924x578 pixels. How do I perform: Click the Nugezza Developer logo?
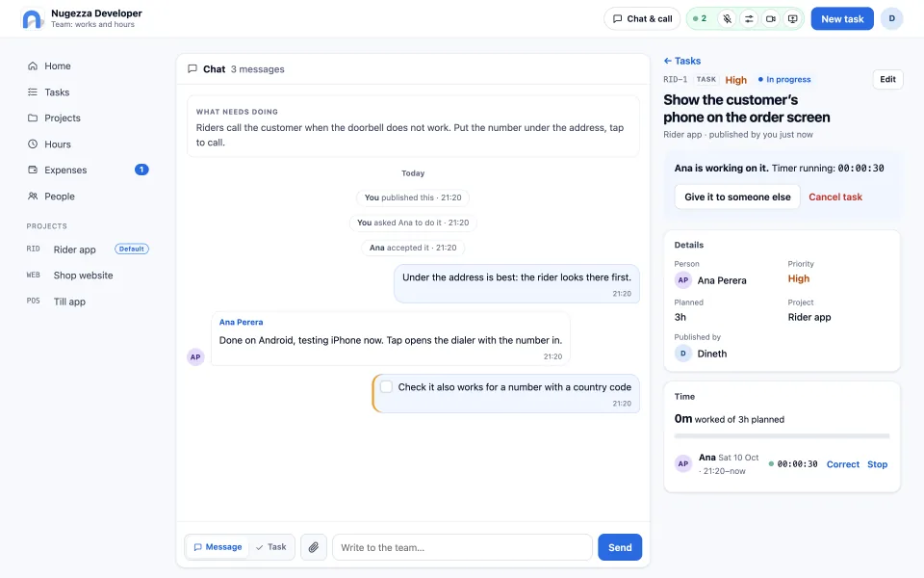coord(33,19)
